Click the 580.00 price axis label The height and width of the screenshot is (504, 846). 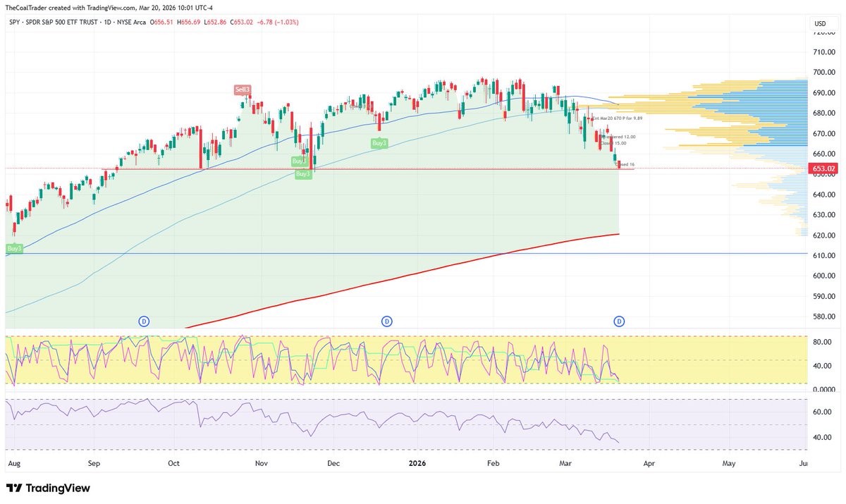(x=823, y=316)
